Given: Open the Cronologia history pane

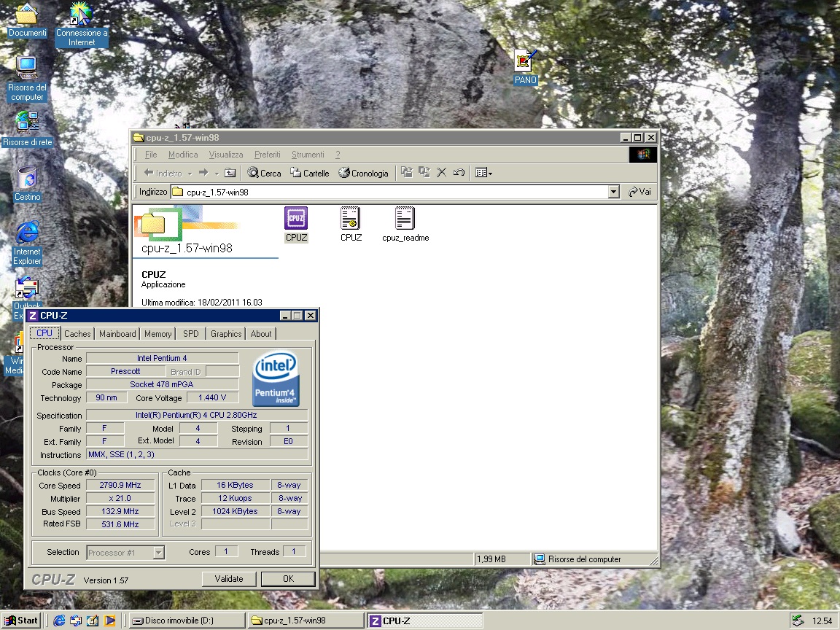Looking at the screenshot, I should (x=363, y=173).
